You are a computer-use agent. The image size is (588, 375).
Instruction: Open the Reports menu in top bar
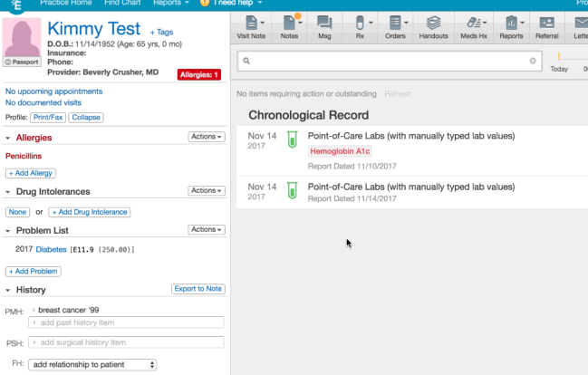coord(170,3)
